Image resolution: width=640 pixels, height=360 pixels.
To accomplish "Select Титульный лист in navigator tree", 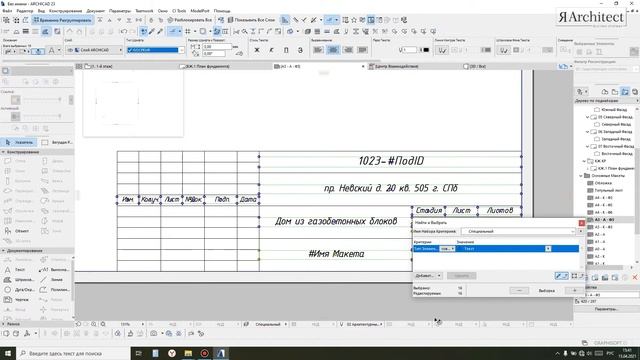I will tap(608, 191).
